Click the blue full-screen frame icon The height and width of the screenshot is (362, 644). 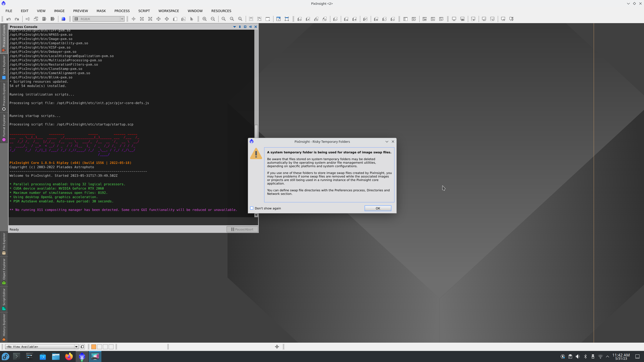pos(287,19)
